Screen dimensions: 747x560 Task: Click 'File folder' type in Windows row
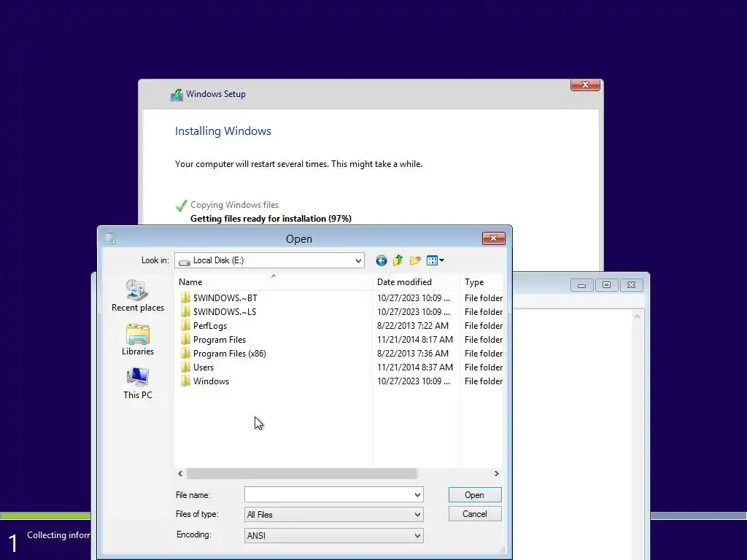[x=484, y=381]
